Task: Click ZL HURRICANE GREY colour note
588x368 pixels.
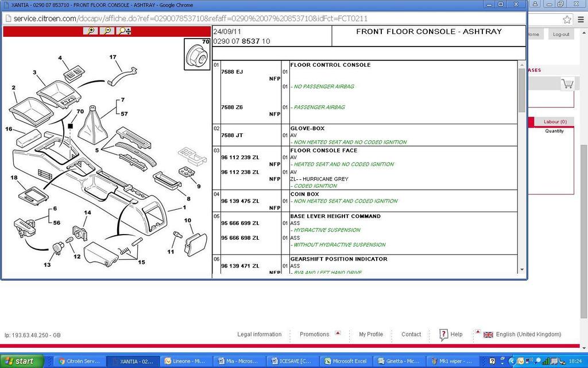Action: click(x=319, y=179)
